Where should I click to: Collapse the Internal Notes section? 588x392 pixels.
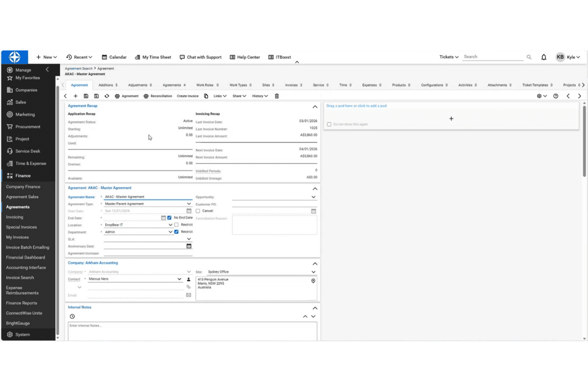(315, 308)
